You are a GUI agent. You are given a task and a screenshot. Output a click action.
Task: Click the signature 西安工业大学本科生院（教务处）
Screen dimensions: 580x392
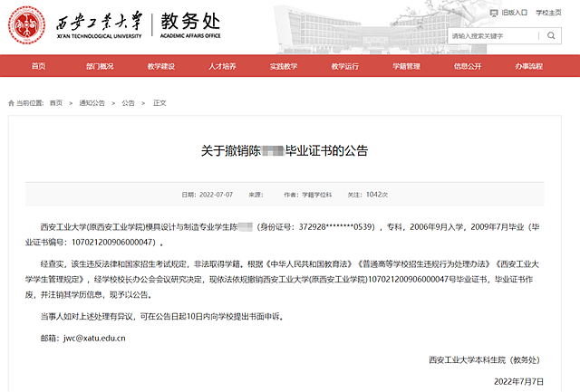pos(484,359)
